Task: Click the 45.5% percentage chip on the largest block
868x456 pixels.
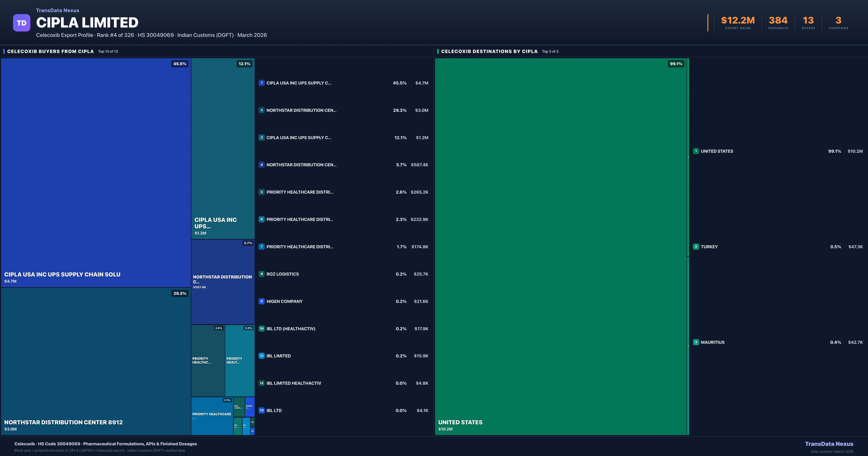Action: (x=179, y=64)
